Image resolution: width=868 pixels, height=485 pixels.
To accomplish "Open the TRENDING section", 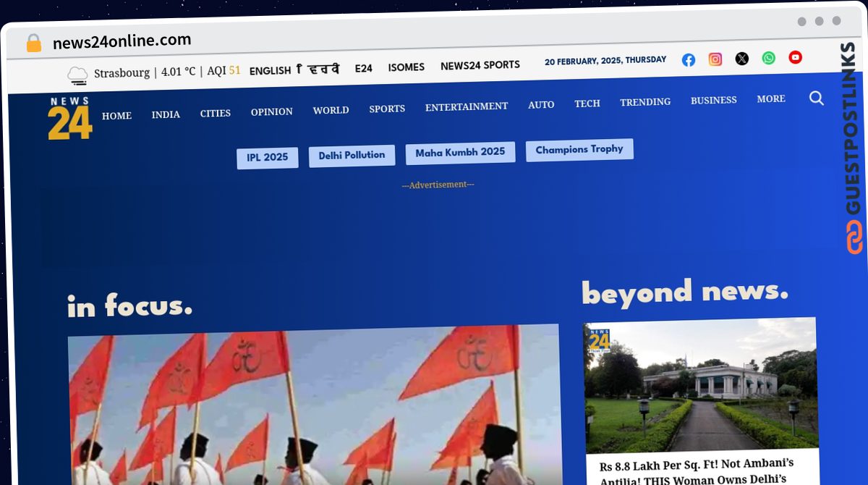I will pos(645,102).
